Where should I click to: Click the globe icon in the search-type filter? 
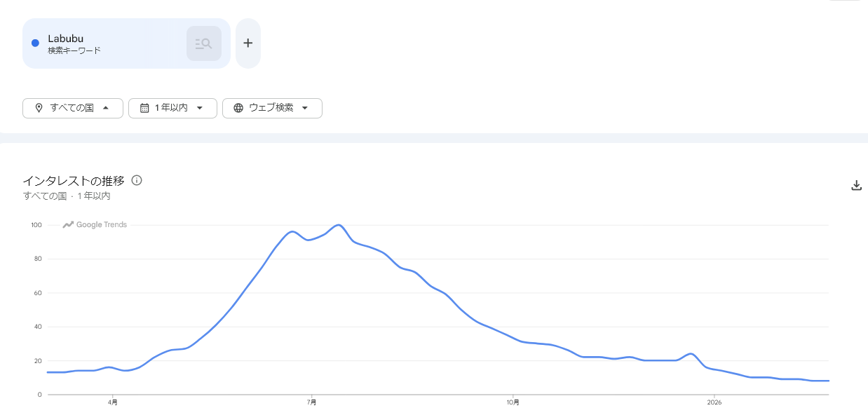[x=238, y=108]
